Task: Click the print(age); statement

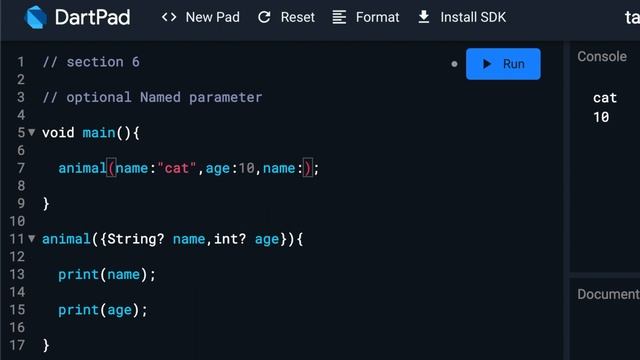Action: (x=103, y=310)
